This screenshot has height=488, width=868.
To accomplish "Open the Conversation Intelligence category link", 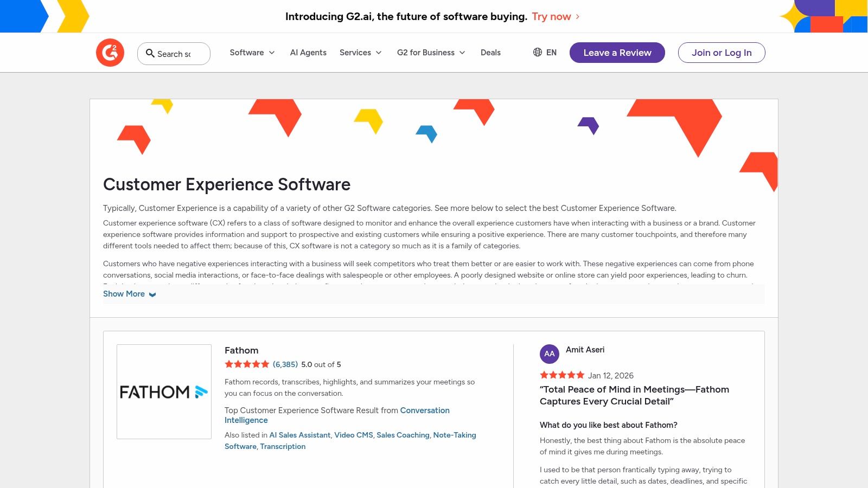I will [337, 415].
